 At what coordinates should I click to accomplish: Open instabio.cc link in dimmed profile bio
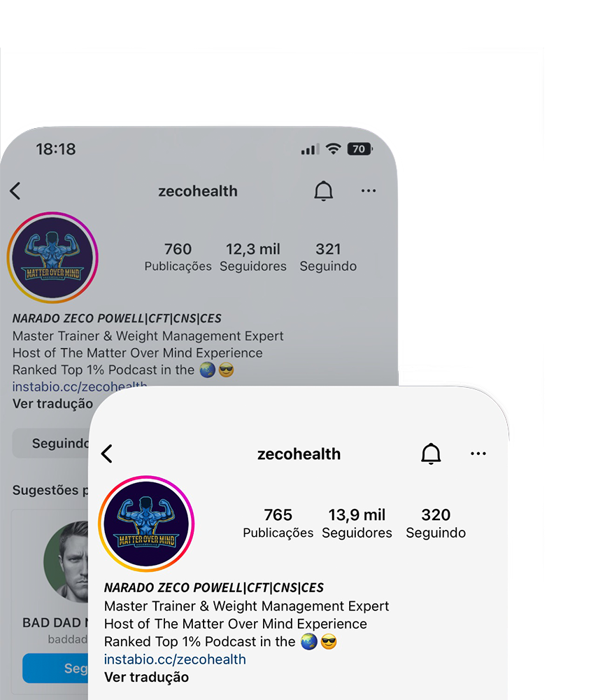click(79, 386)
